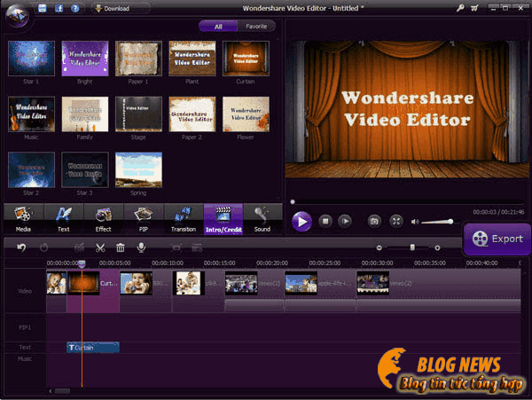This screenshot has height=400, width=532.
Task: Click the Wondershare logo orb
Action: click(x=18, y=15)
